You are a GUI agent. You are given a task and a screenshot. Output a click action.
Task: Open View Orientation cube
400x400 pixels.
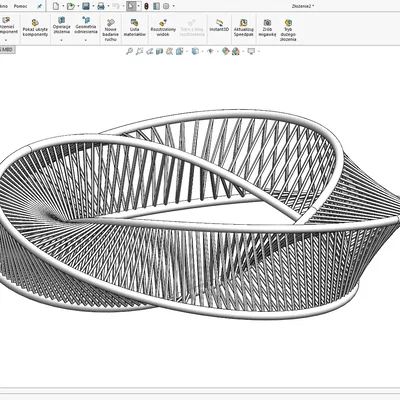pos(180,51)
